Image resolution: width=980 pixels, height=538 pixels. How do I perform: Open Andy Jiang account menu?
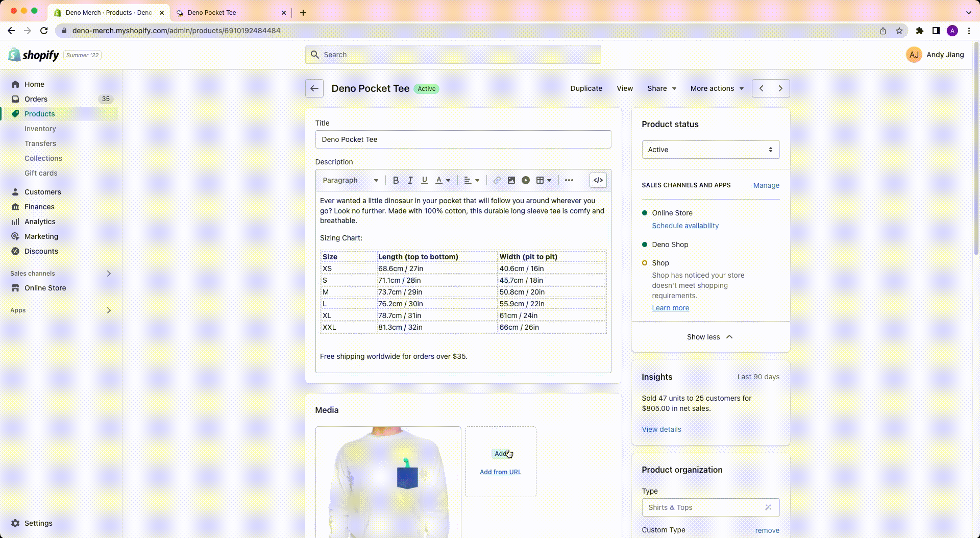pyautogui.click(x=935, y=55)
